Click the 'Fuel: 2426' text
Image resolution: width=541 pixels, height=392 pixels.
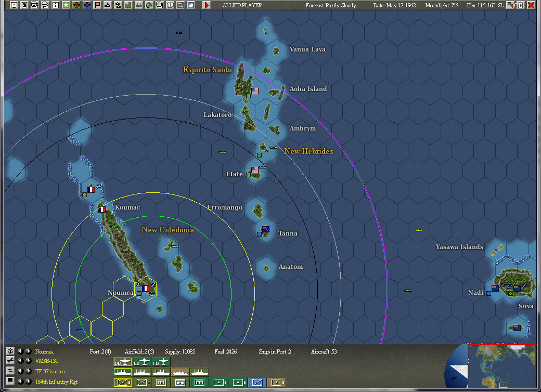click(x=225, y=351)
